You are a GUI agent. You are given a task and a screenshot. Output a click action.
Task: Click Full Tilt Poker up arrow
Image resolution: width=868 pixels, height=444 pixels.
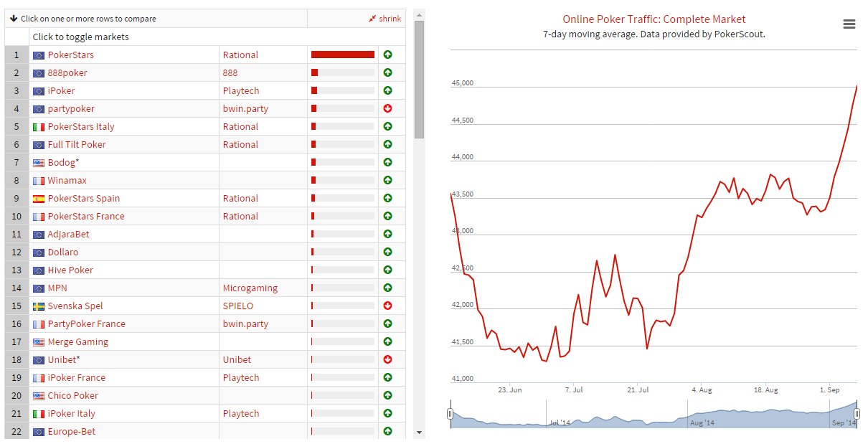pos(388,144)
